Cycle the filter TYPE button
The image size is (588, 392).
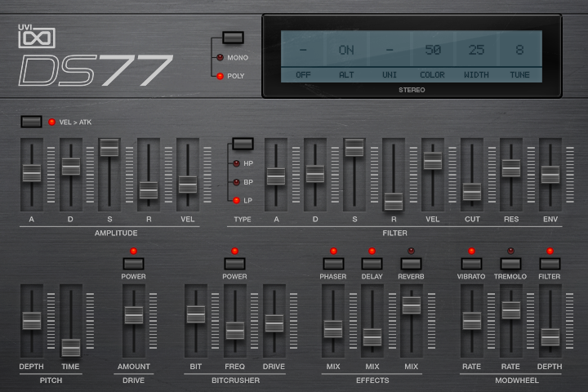coord(243,144)
